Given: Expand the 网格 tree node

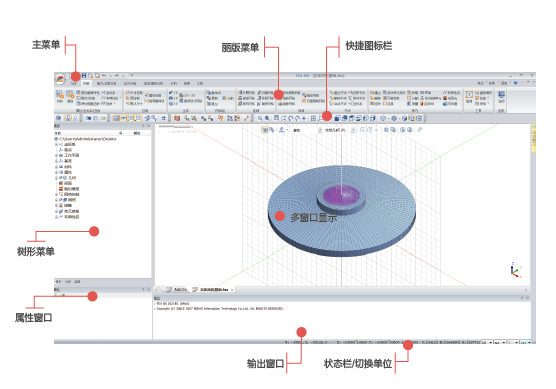Looking at the screenshot, I should pyautogui.click(x=56, y=200).
